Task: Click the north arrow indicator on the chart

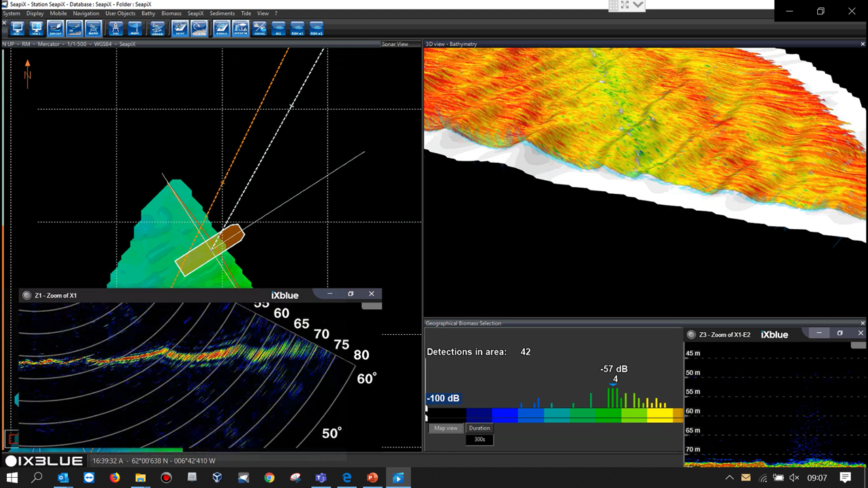Action: [28, 73]
